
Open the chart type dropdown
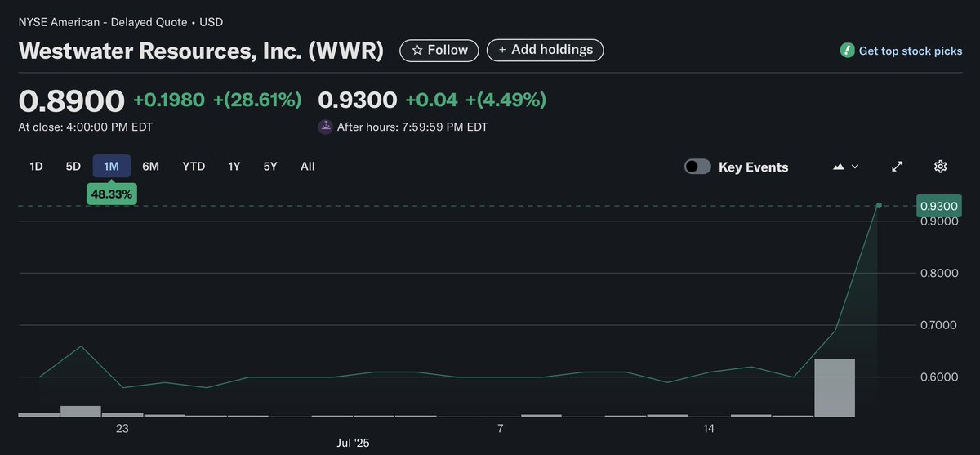coord(845,167)
